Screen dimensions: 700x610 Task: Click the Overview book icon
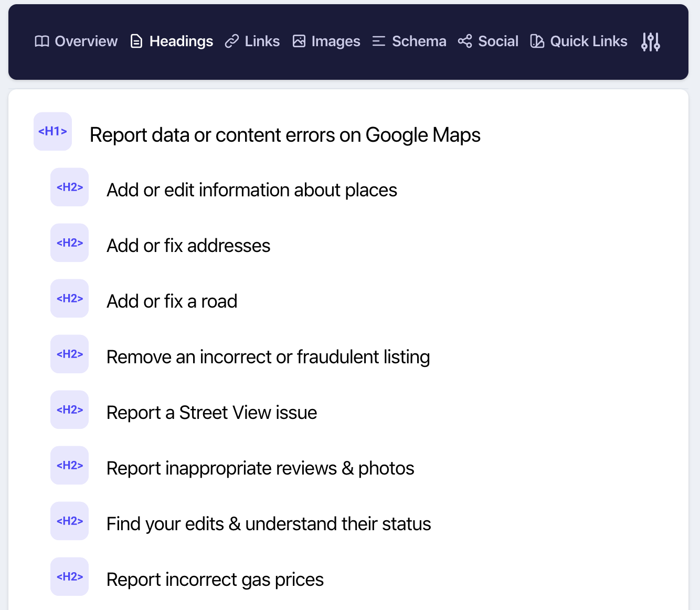click(42, 41)
